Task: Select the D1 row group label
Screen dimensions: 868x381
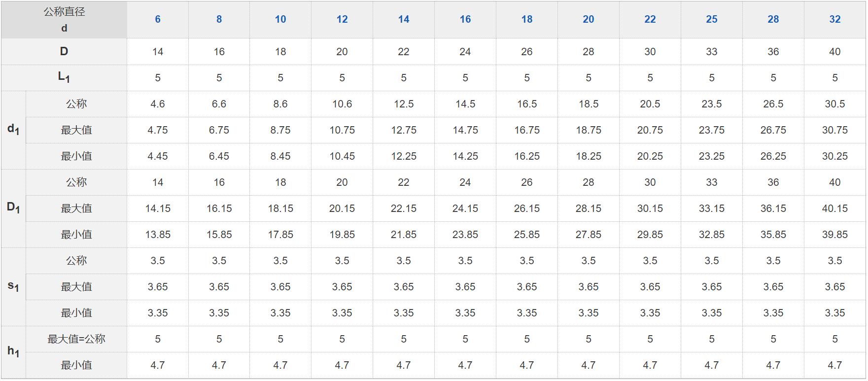Action: [x=13, y=208]
